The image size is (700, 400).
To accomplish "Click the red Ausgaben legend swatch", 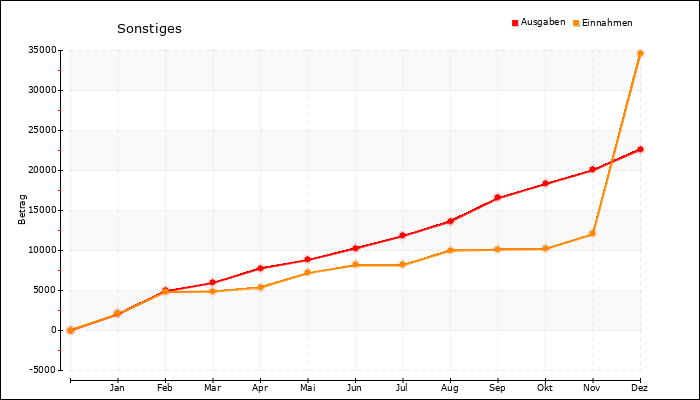I will click(x=515, y=22).
